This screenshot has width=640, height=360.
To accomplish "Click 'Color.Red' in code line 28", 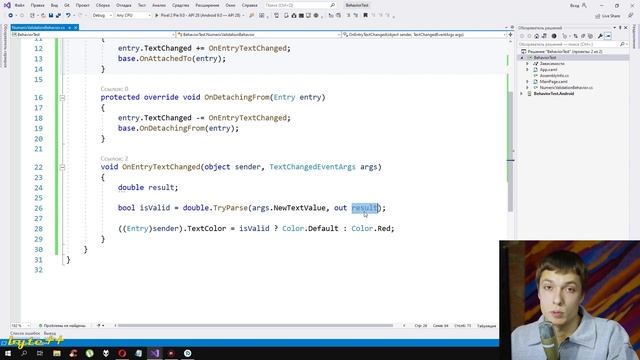I will pos(371,229).
